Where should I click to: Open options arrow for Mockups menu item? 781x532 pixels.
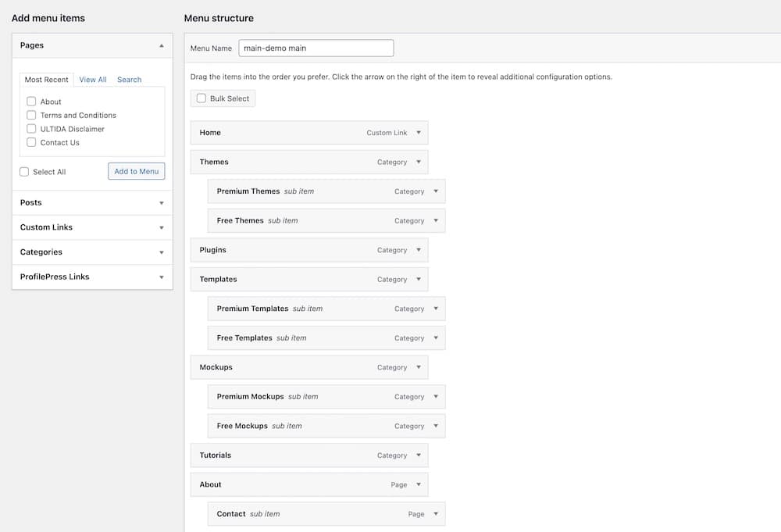[x=419, y=368]
